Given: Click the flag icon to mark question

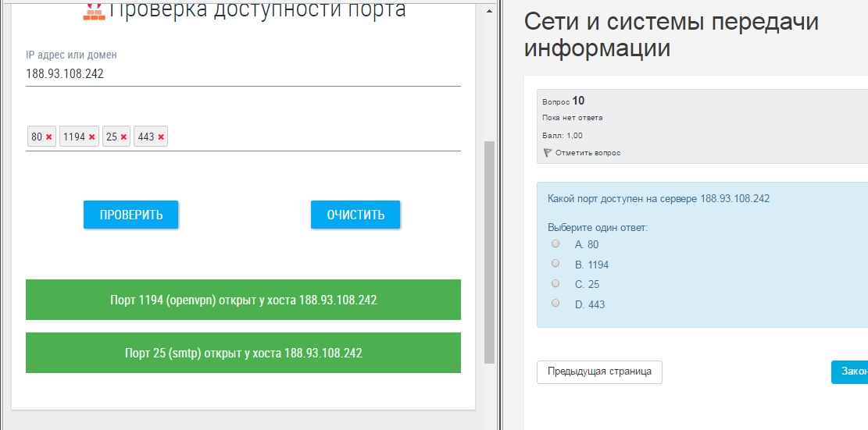Looking at the screenshot, I should (548, 152).
